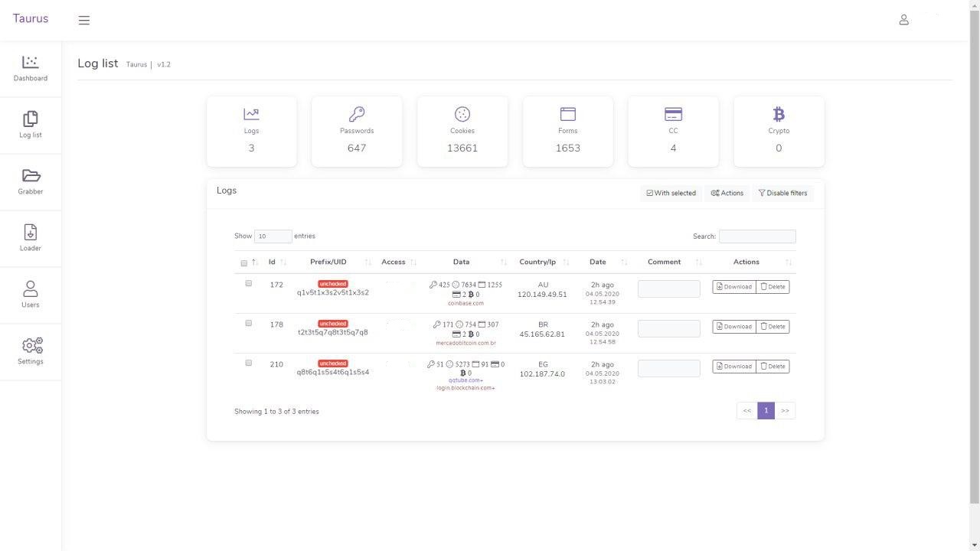Screen dimensions: 980x551
Task: Click 'Showing 1 to 3 of 3 entries'
Action: pyautogui.click(x=276, y=412)
